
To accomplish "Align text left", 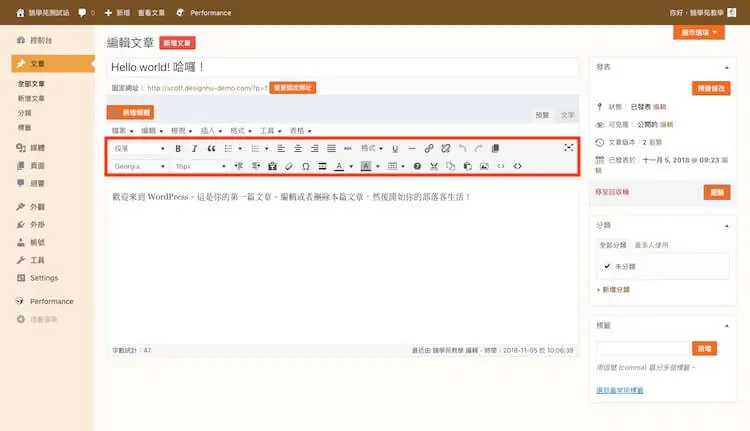I will point(281,149).
